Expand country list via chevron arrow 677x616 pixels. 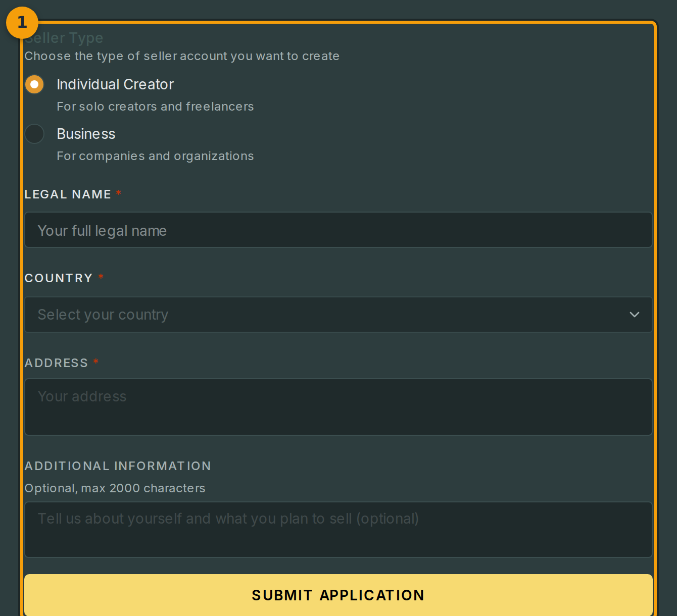pyautogui.click(x=635, y=315)
